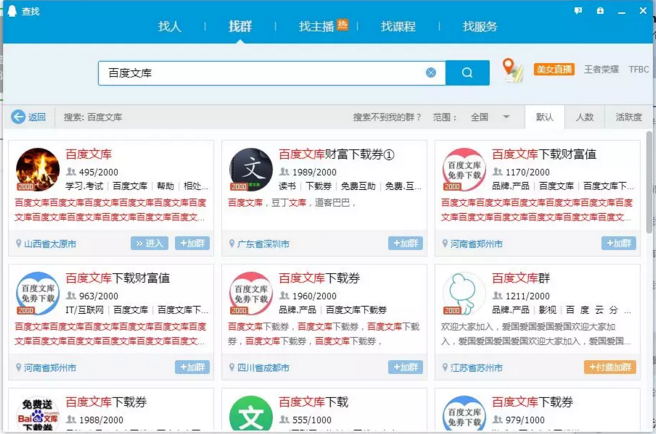Click the 热 hot badge on 找主播
This screenshot has height=434, width=656.
click(x=343, y=25)
